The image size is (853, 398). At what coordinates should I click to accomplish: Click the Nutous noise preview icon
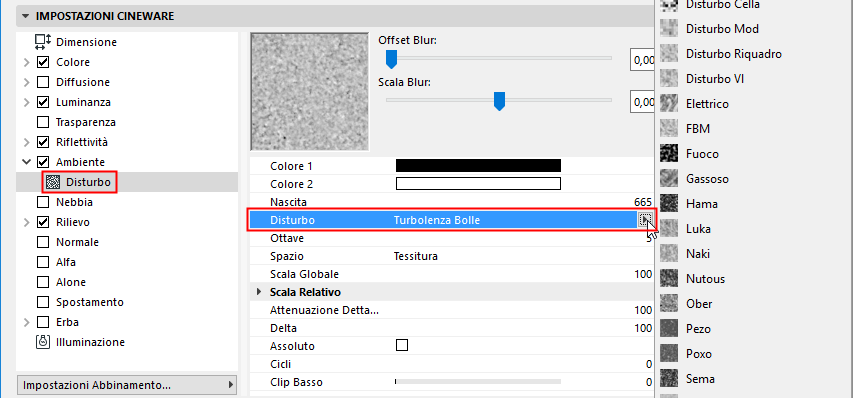point(669,278)
